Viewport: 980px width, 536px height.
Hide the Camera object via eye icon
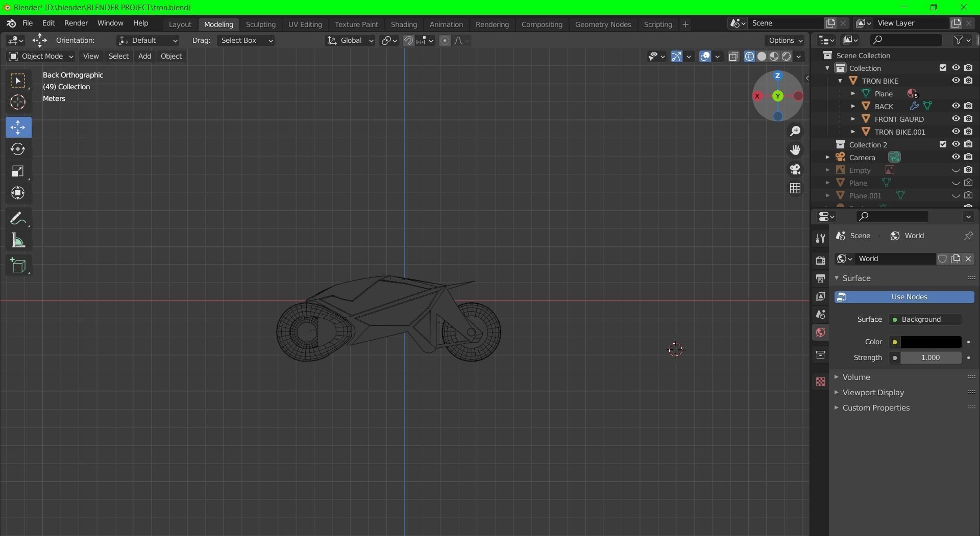(x=955, y=157)
